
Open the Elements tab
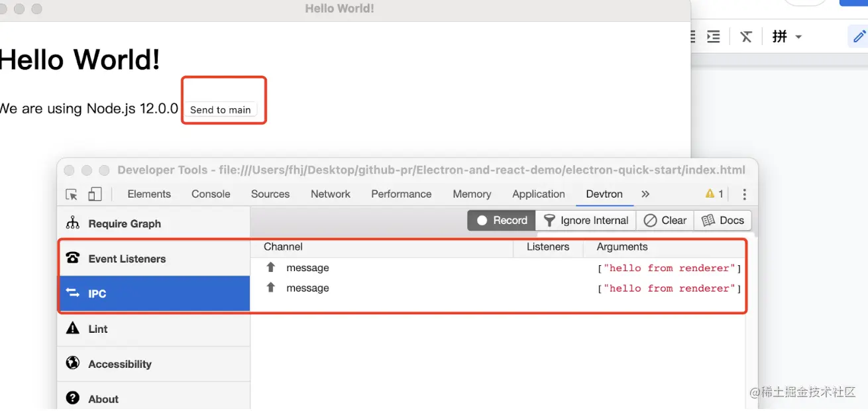pyautogui.click(x=149, y=194)
